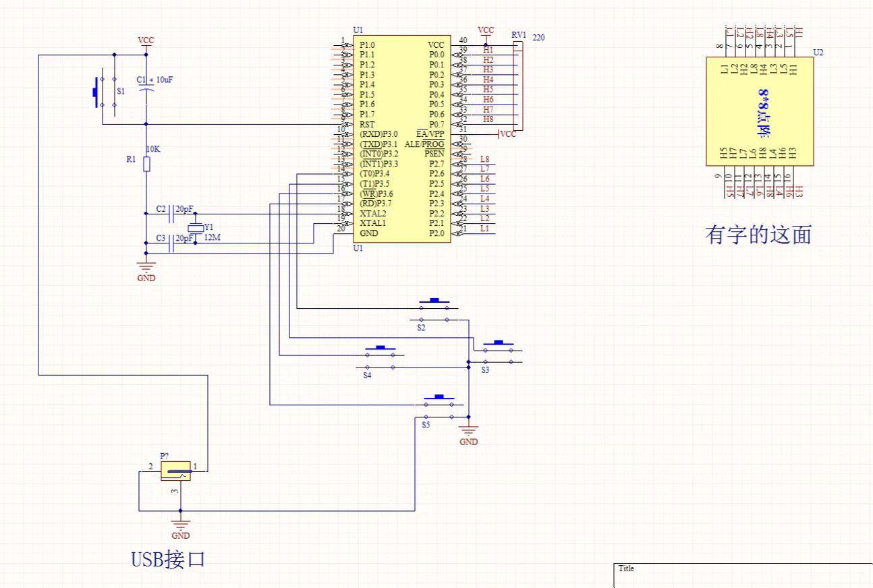
Task: Click the "P1.0" pin label on U1
Action: [367, 45]
